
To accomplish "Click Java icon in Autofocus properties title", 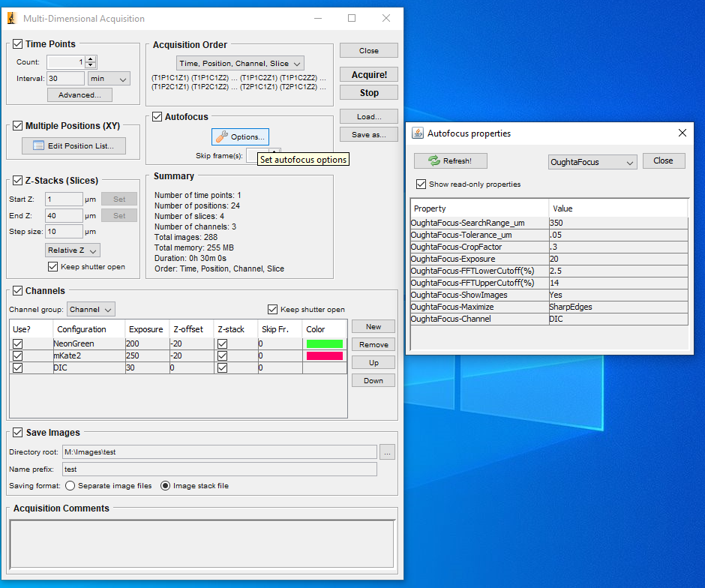I will pos(418,133).
